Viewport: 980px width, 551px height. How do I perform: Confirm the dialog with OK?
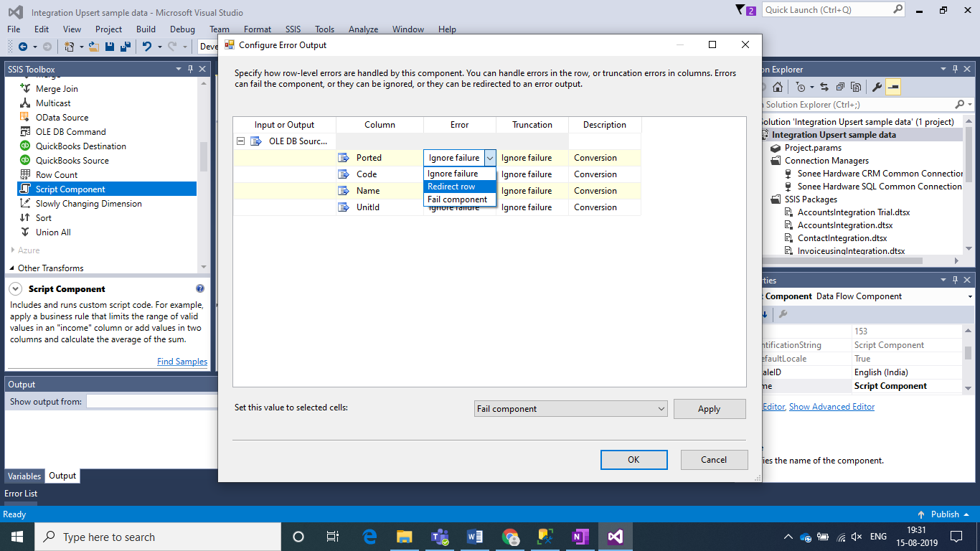(633, 460)
